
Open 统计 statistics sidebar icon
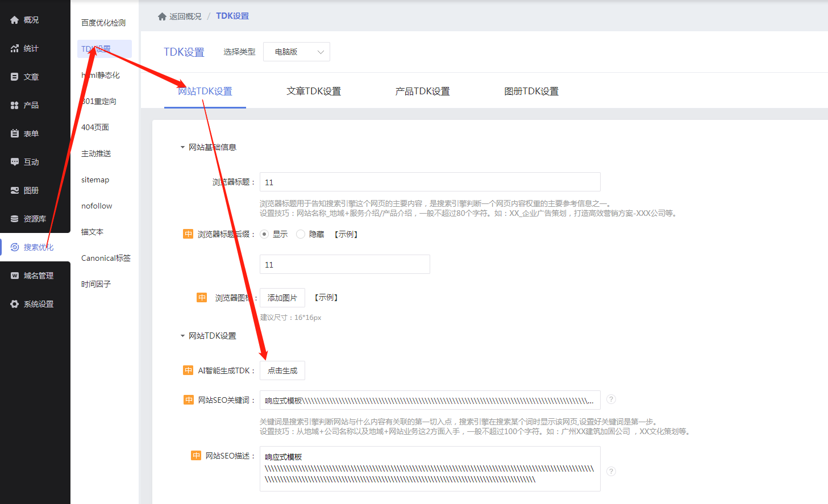click(15, 48)
